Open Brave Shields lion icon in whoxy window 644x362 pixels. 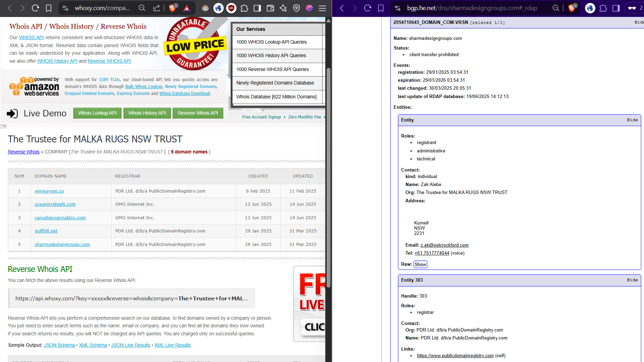(173, 8)
